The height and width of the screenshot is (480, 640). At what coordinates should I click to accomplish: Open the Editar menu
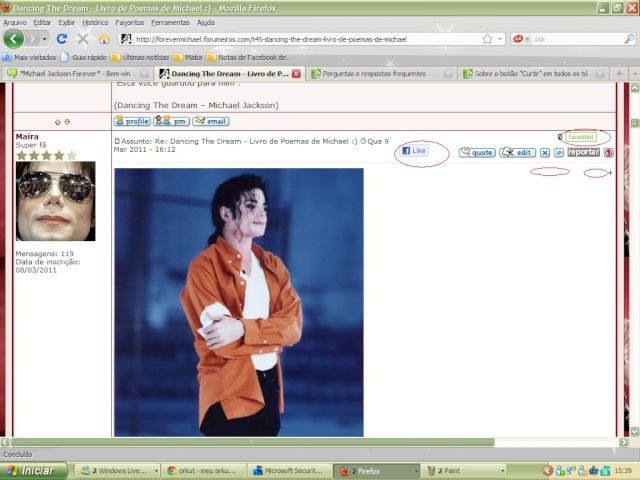click(x=42, y=22)
